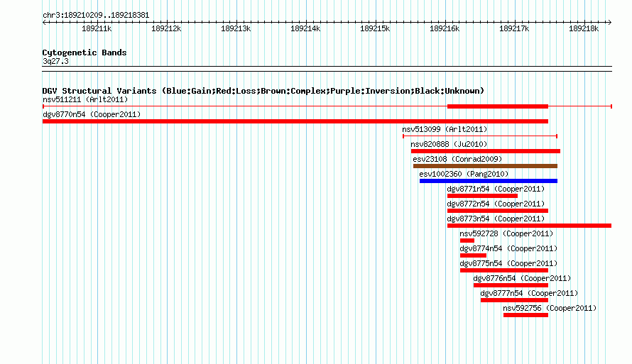Click the red dgv8772n54 bar
Screen dimensions: 632x364
click(x=498, y=211)
